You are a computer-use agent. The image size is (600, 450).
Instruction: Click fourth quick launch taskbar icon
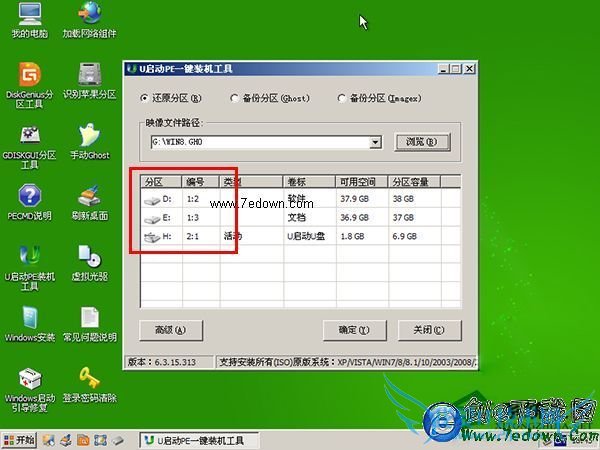(100, 440)
